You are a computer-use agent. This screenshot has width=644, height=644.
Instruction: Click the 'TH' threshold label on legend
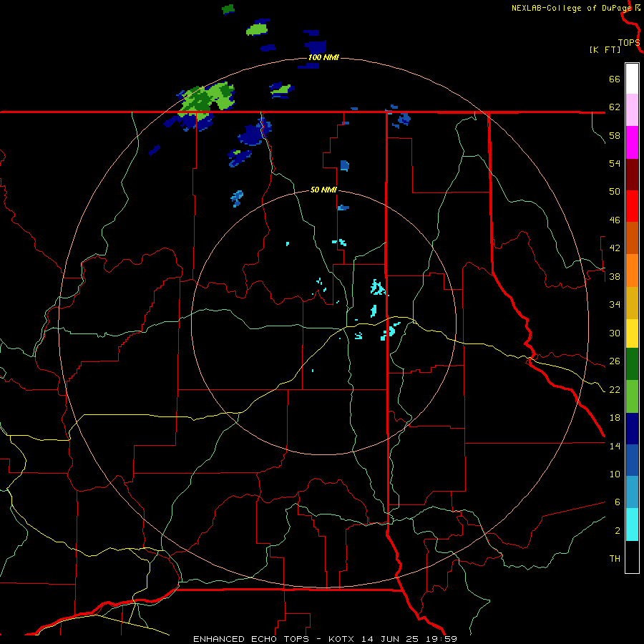615,559
